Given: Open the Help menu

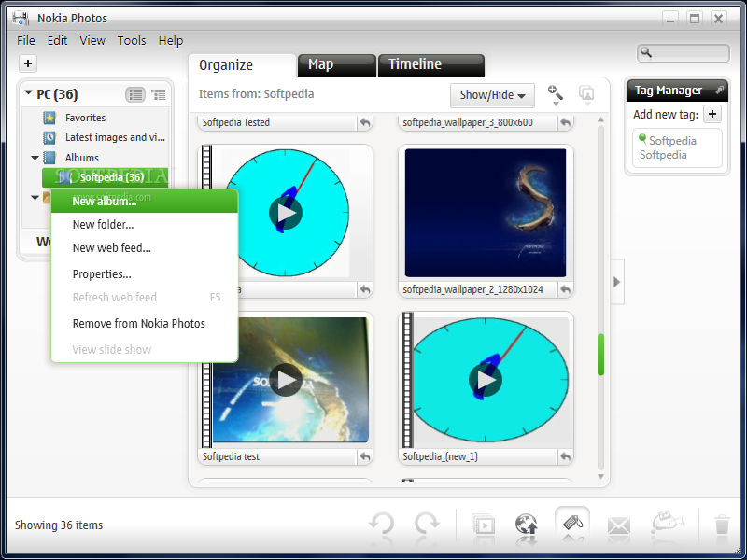Looking at the screenshot, I should (171, 41).
